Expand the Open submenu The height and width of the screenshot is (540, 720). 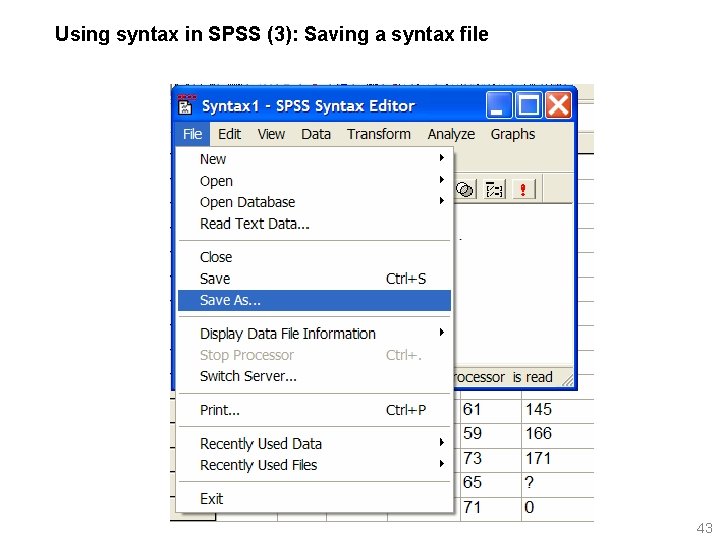tap(315, 180)
